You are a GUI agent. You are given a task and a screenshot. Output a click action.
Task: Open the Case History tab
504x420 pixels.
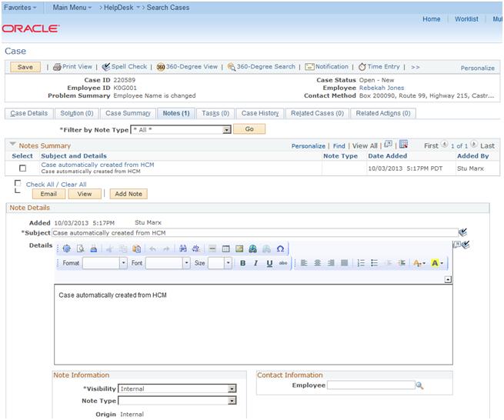260,113
